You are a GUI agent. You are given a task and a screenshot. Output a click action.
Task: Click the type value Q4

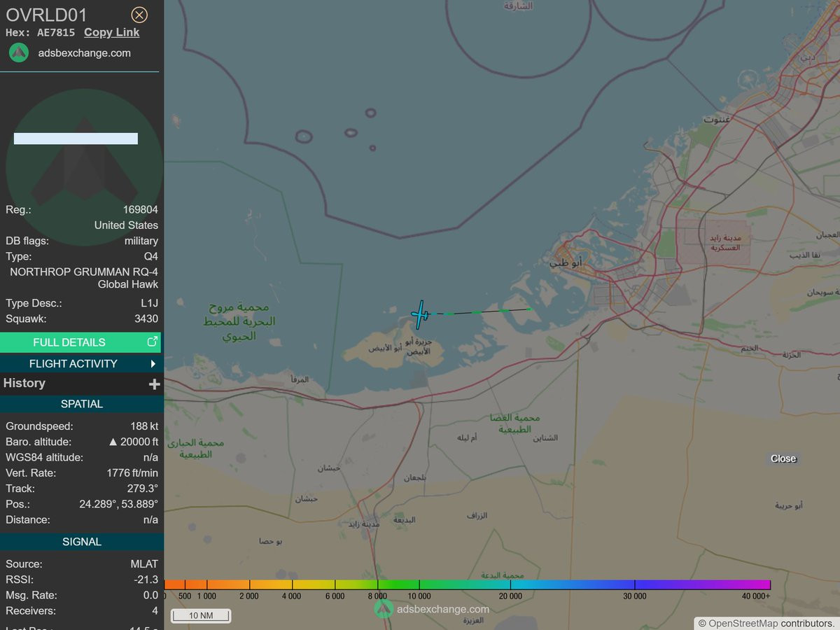[x=151, y=256]
